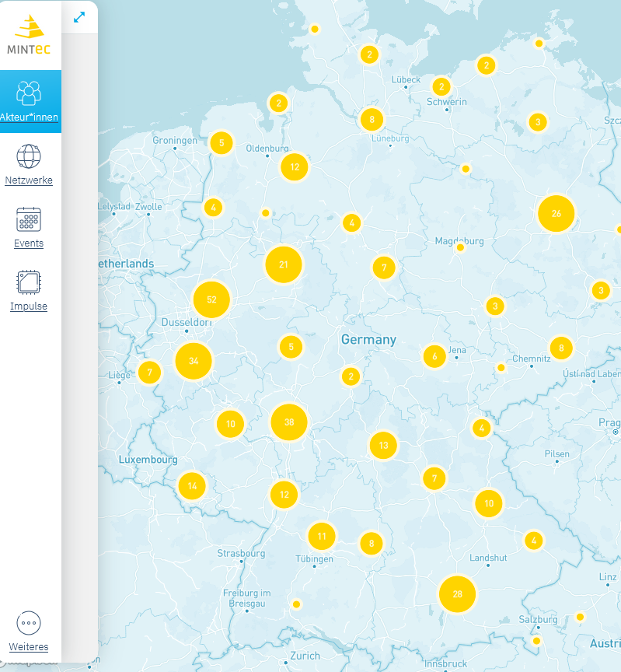The image size is (621, 672).
Task: Click the cluster marker labeled 34
Action: [x=194, y=361]
